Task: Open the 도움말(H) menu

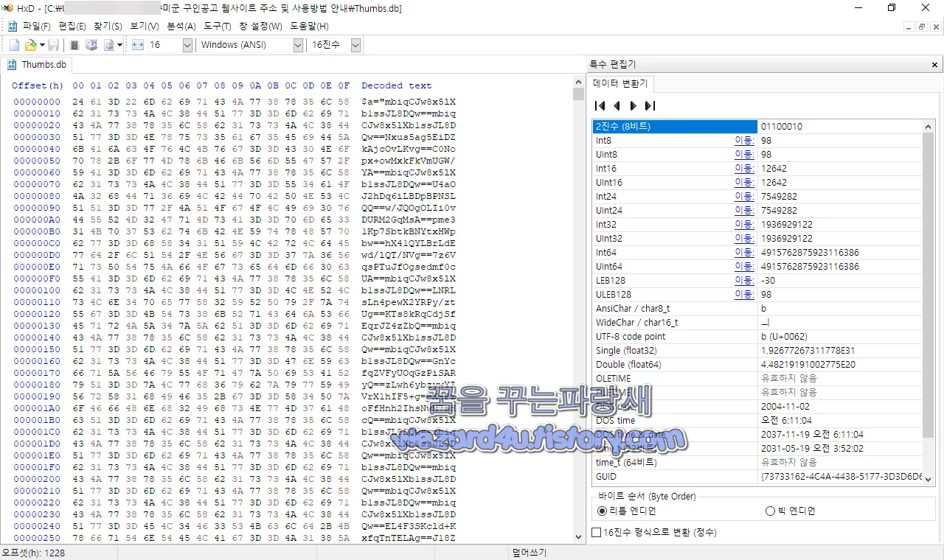Action: point(309,26)
